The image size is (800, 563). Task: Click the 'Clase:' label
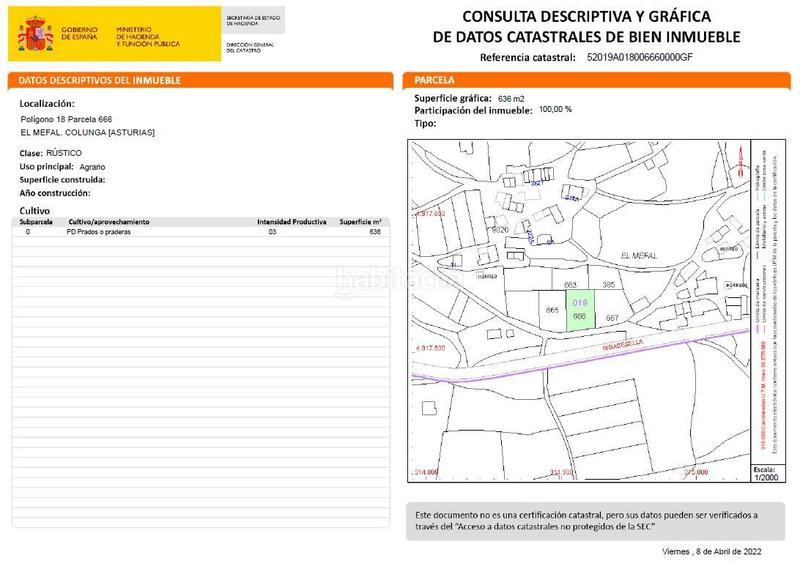pyautogui.click(x=31, y=153)
